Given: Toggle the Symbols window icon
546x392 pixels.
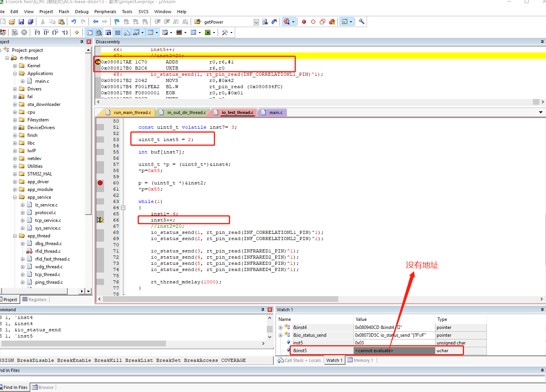Looking at the screenshot, I should [108, 32].
